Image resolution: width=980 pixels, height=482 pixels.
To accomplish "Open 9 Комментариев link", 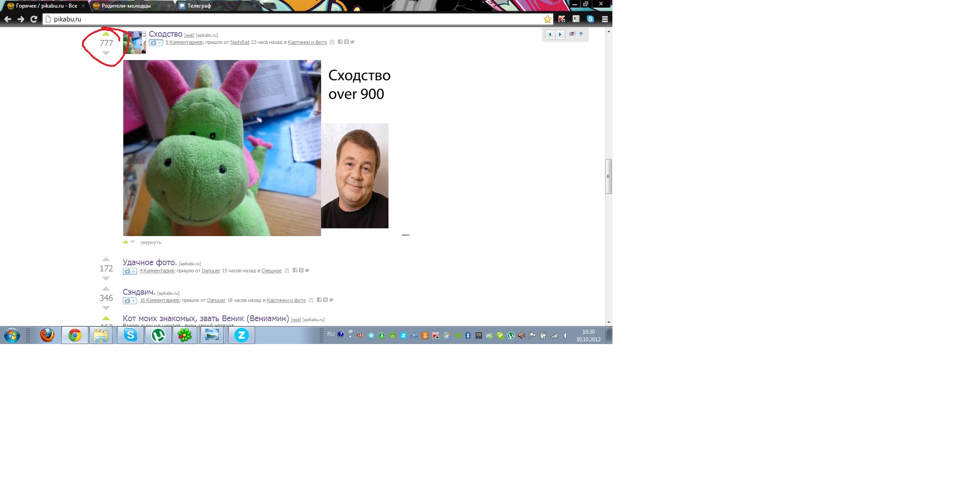I will (x=184, y=42).
